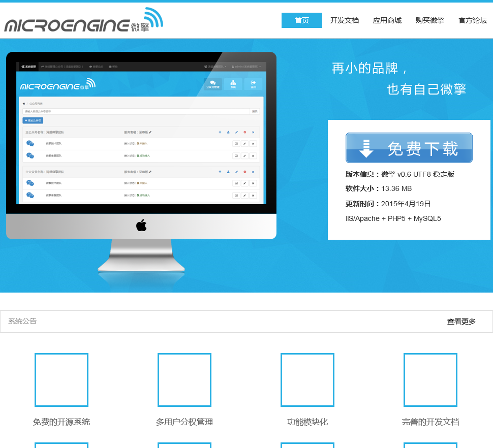
Task: Select the 完善的开发文档 feature label
Action: pos(430,422)
